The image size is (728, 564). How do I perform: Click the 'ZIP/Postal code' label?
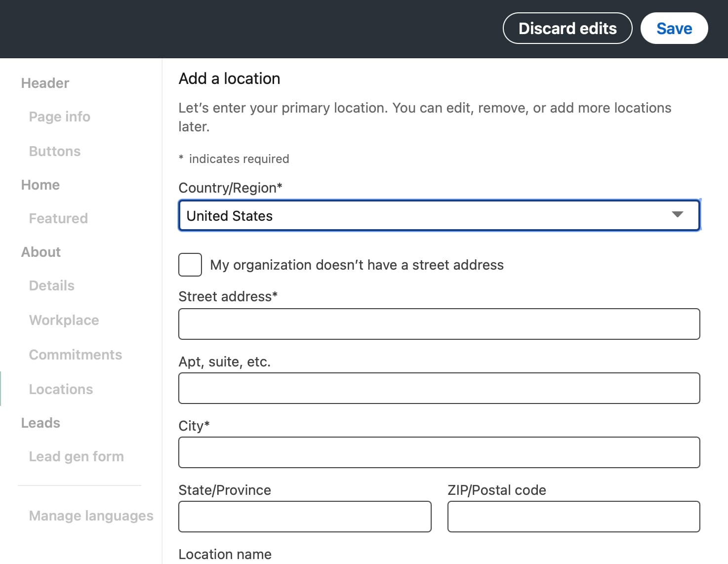497,490
